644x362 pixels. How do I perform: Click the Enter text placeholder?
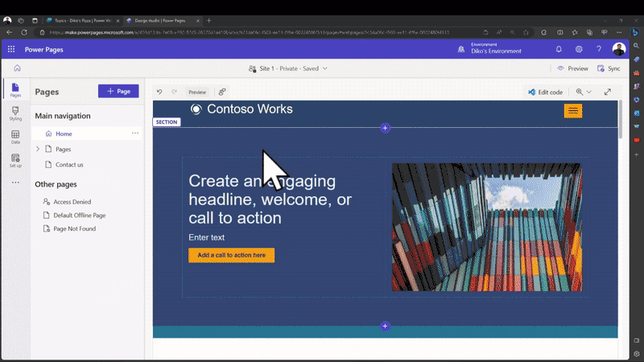click(207, 237)
